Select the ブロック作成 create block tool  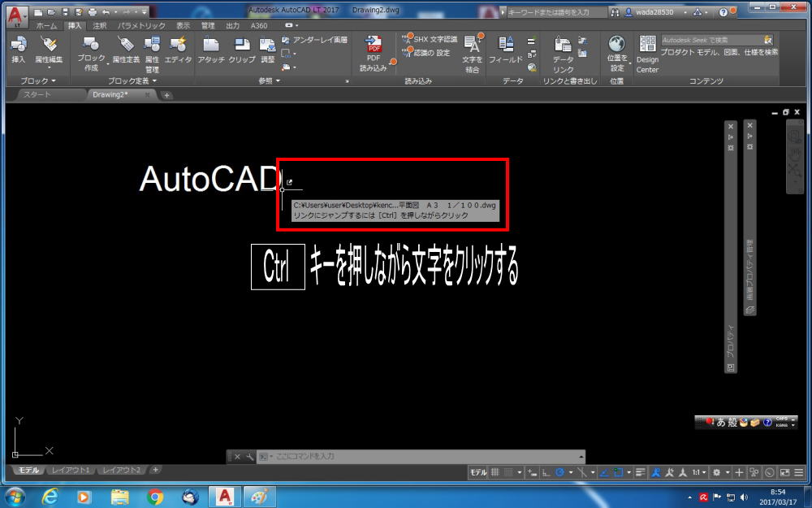point(91,54)
